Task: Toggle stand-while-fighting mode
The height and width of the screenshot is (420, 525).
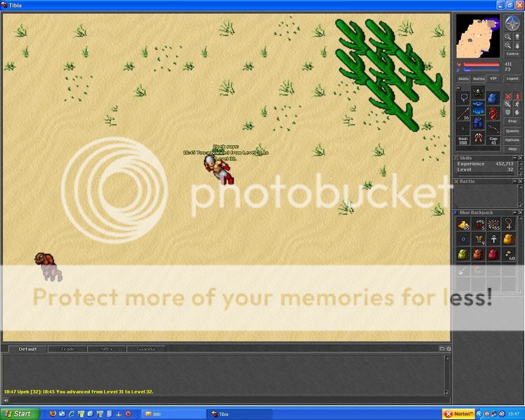Action: (517, 96)
